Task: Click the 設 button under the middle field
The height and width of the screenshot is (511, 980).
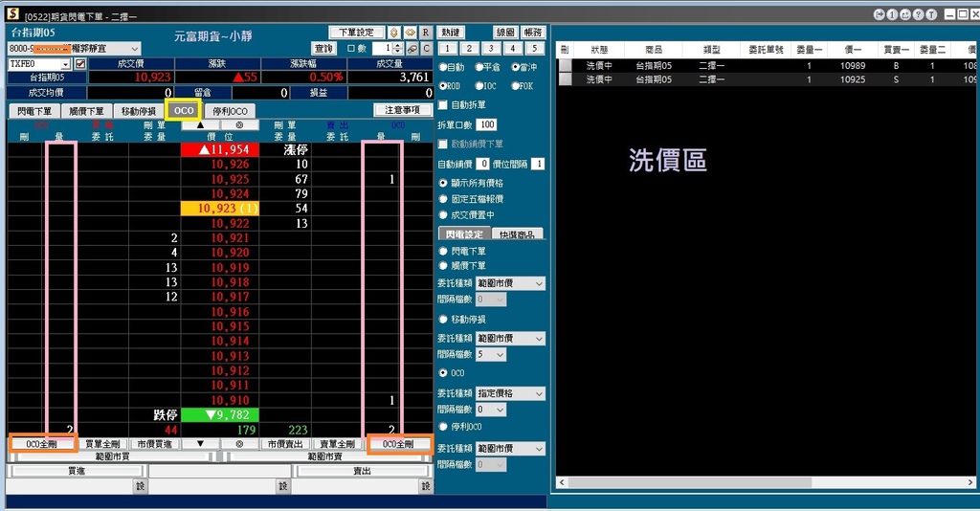Action: pos(283,486)
